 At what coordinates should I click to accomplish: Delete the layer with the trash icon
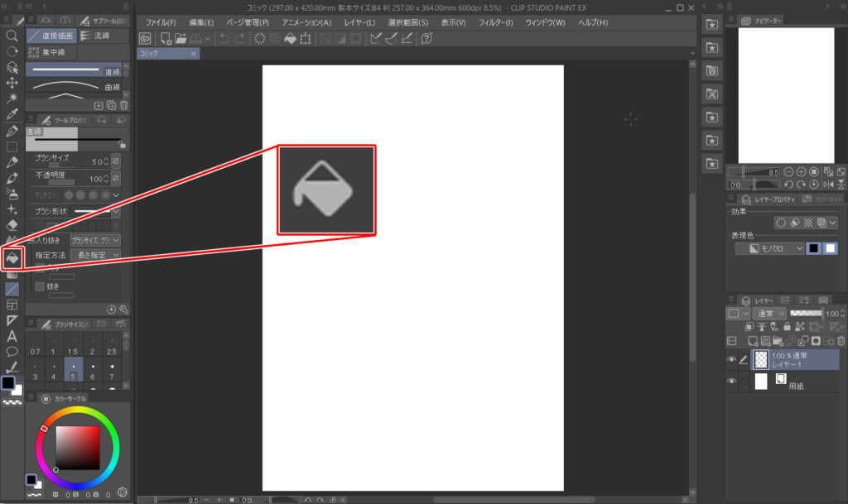coord(841,341)
